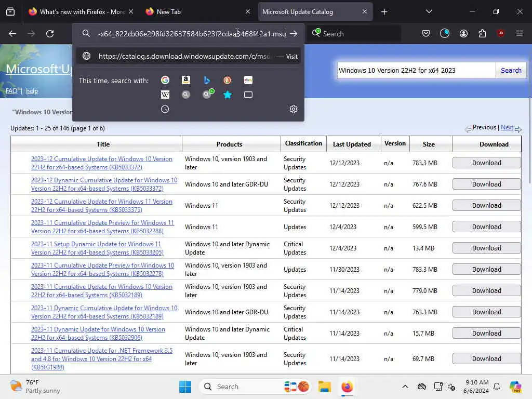Search with Amazon from the one-off icons
Viewport: 532px width, 399px height.
tap(185, 80)
